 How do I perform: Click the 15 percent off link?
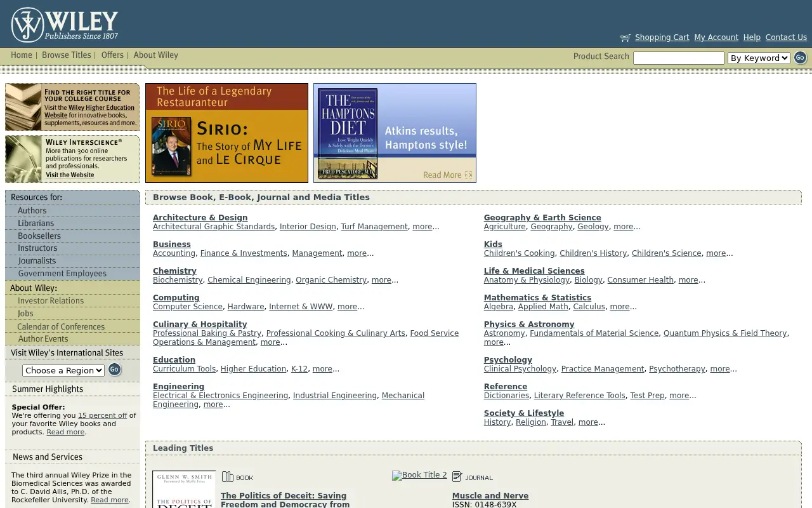coord(102,415)
